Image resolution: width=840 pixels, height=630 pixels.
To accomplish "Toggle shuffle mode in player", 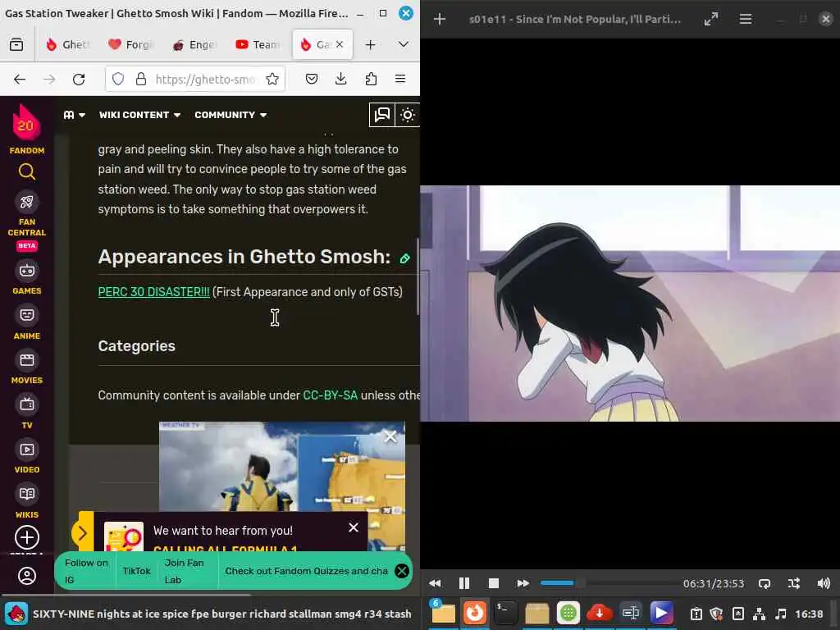I will (794, 583).
